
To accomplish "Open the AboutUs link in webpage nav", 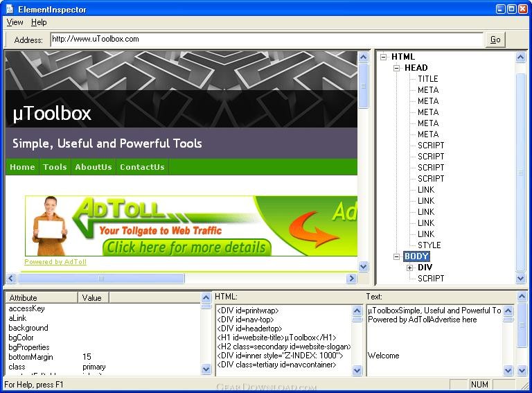I will click(x=94, y=167).
